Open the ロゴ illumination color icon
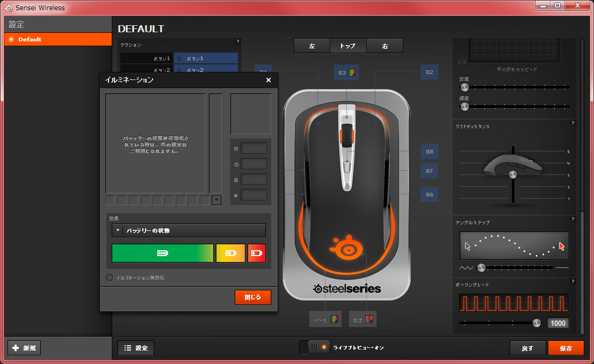The width and height of the screenshot is (594, 364). click(369, 319)
